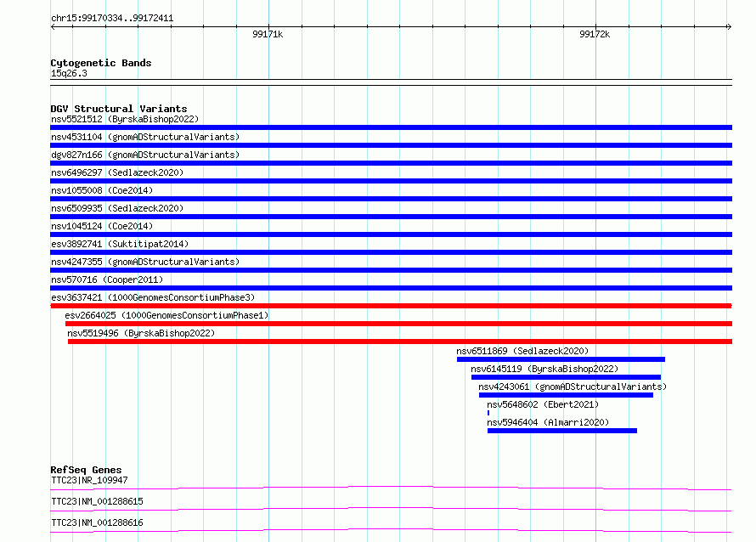756x542 pixels.
Task: Click the TTC23|NM_001288616 transcript label
Action: 97,522
